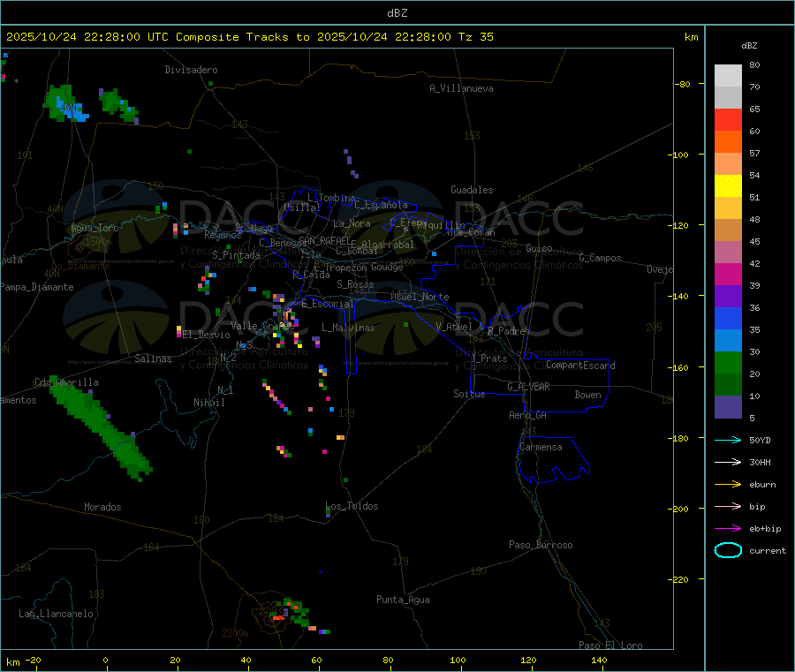Click the Agua_Toro location label
This screenshot has width=795, height=672.
click(x=95, y=228)
